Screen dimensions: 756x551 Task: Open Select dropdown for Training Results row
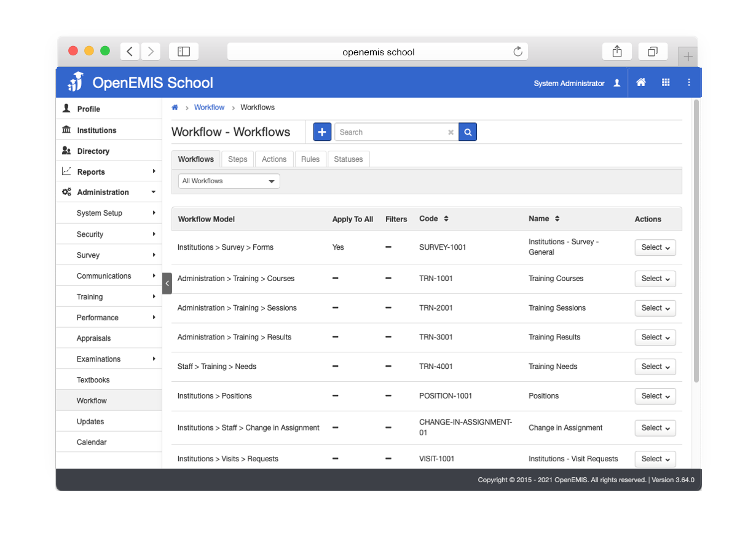point(655,338)
